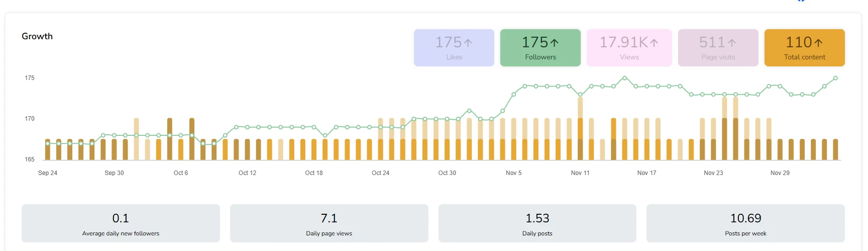Click the up arrow beside 175 Followers
868x251 pixels.
pos(554,43)
